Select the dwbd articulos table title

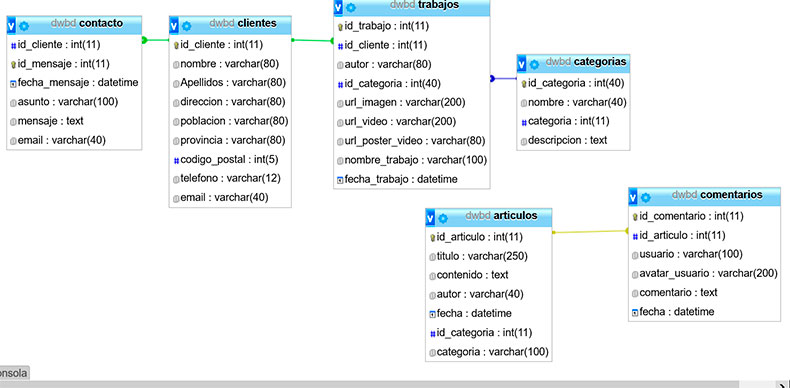(501, 216)
